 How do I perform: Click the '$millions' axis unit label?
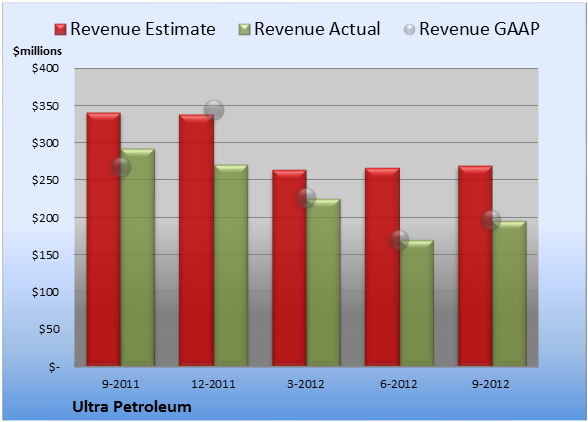coord(37,51)
